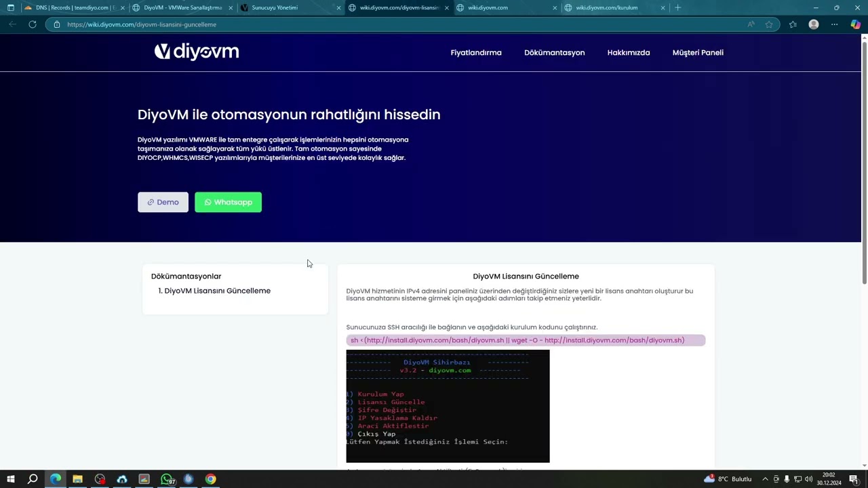Open the Dökümantasyon menu item
The height and width of the screenshot is (488, 868).
[x=554, y=53]
